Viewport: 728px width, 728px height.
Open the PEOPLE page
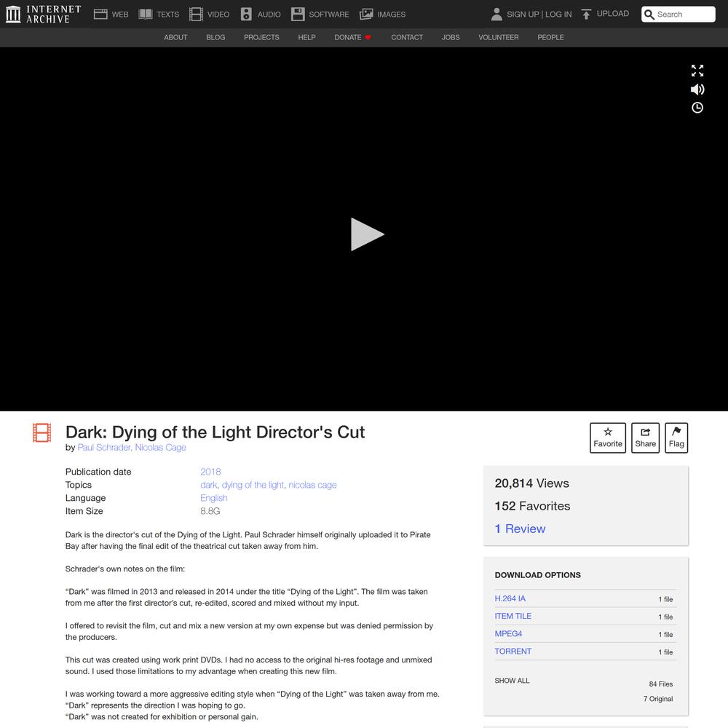point(550,38)
